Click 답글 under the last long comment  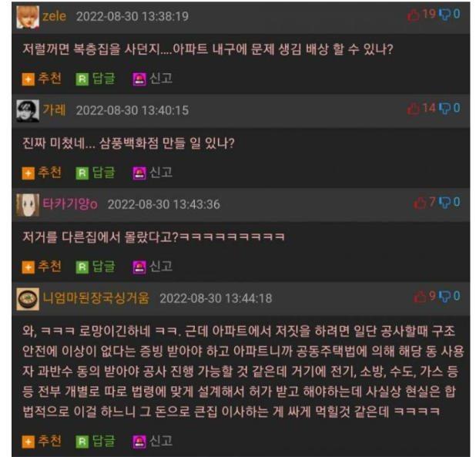[103, 441]
